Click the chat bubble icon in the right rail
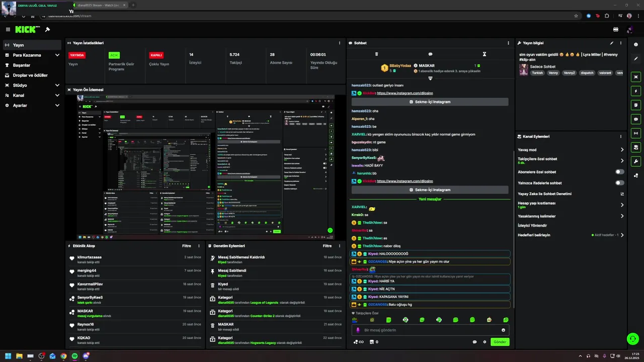644x362 pixels. click(636, 119)
